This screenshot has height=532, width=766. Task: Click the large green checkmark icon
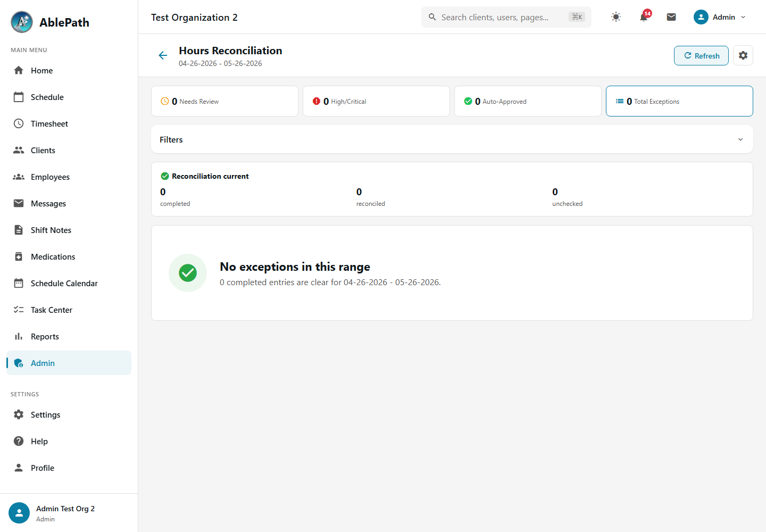188,273
